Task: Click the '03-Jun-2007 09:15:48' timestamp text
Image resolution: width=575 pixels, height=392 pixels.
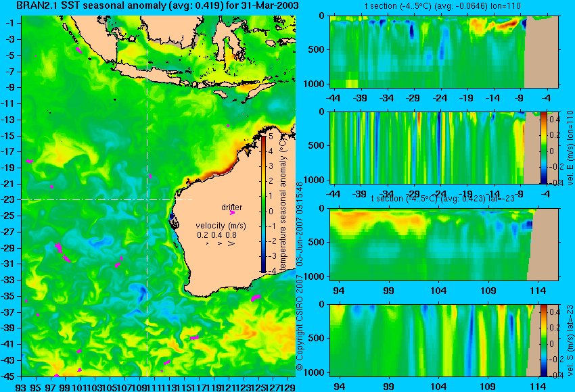Action: pos(300,224)
